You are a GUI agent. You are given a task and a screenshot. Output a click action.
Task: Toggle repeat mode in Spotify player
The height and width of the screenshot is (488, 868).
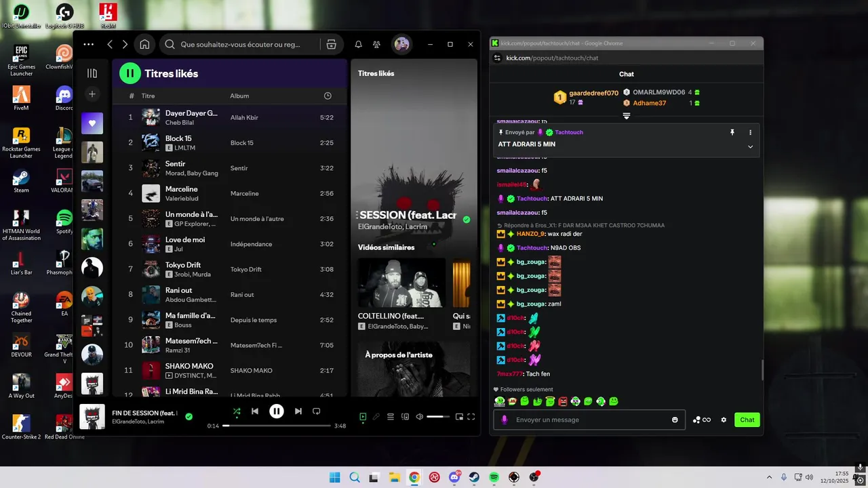(x=316, y=411)
